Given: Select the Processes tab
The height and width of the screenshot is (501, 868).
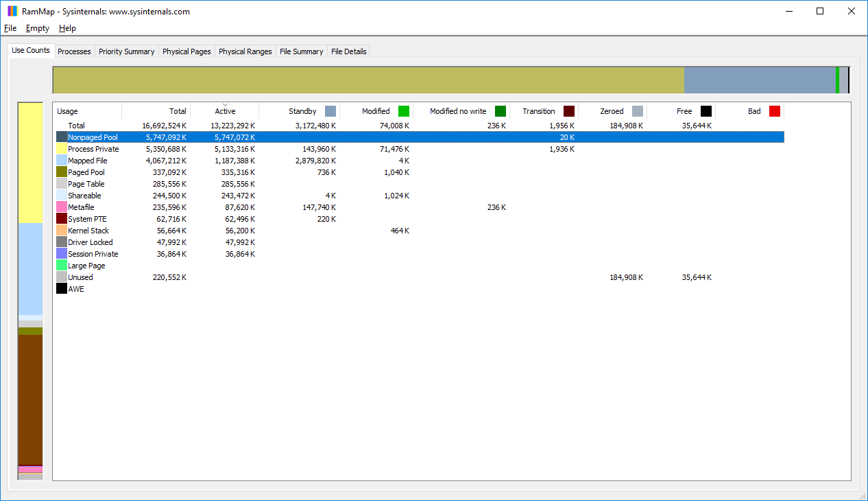Looking at the screenshot, I should point(74,51).
